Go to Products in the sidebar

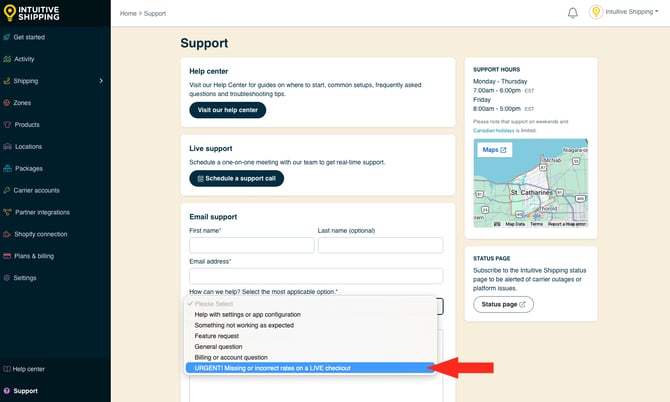click(x=27, y=124)
